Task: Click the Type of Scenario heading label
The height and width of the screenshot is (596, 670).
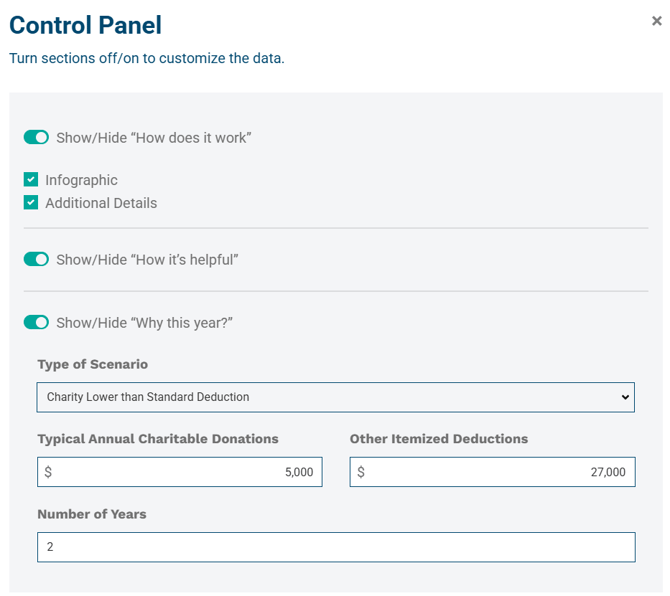Action: (x=92, y=364)
